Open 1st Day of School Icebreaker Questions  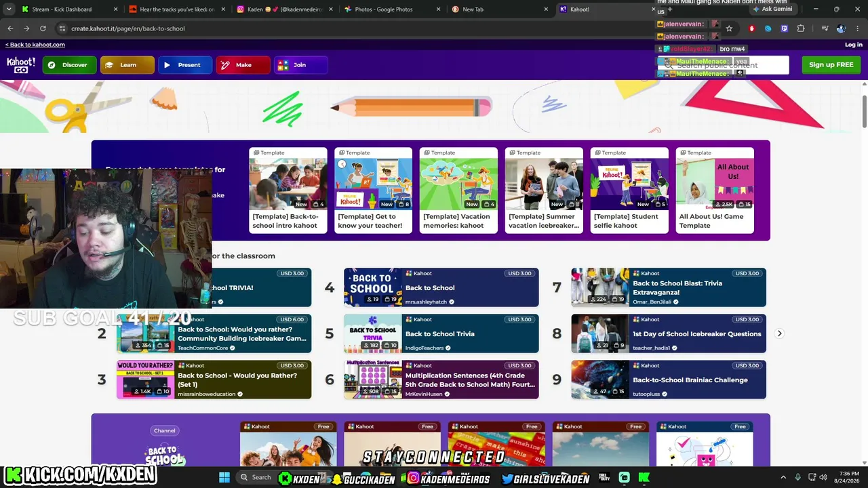click(669, 333)
